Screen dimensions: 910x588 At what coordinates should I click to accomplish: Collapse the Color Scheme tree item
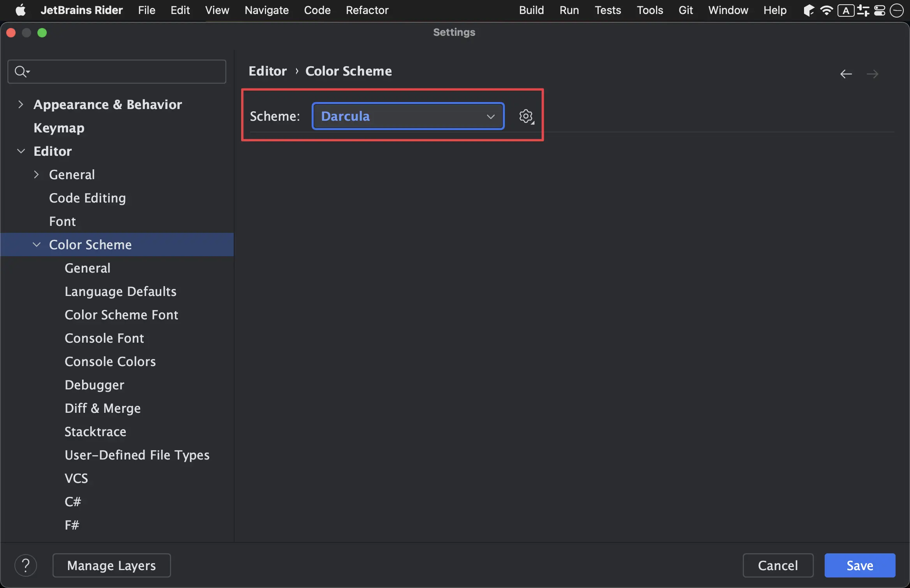(x=37, y=244)
